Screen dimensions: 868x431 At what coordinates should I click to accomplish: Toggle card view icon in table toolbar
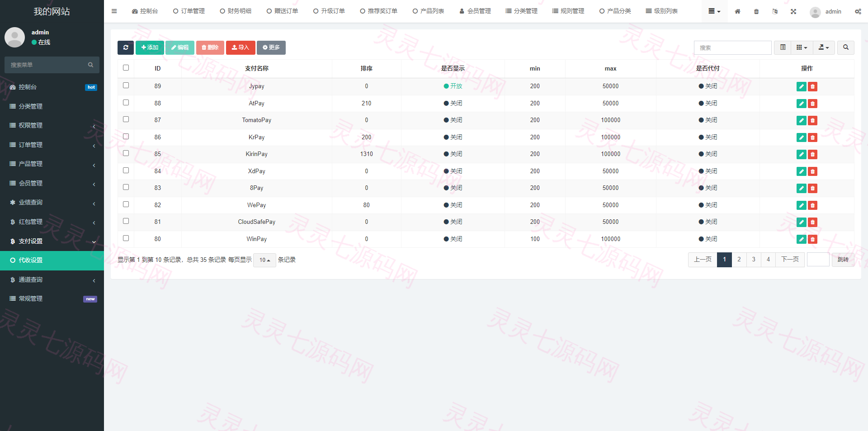pos(783,47)
